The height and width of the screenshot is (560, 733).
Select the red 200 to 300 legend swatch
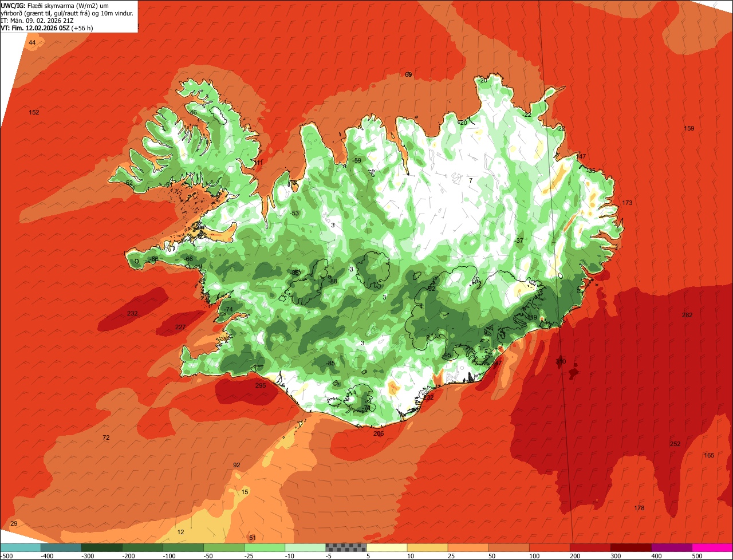(x=590, y=548)
